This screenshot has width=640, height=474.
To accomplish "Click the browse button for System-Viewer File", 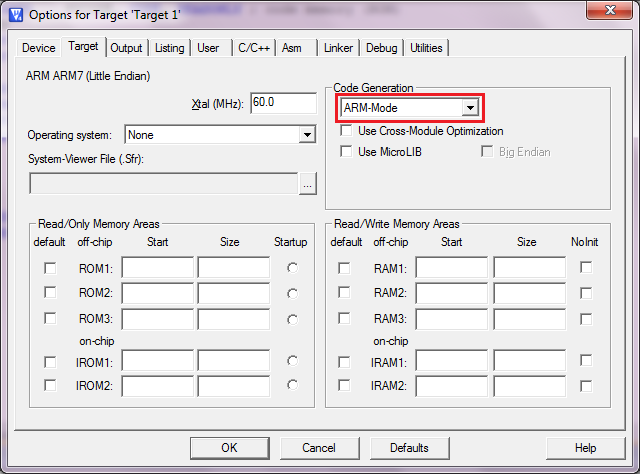I will click(308, 183).
